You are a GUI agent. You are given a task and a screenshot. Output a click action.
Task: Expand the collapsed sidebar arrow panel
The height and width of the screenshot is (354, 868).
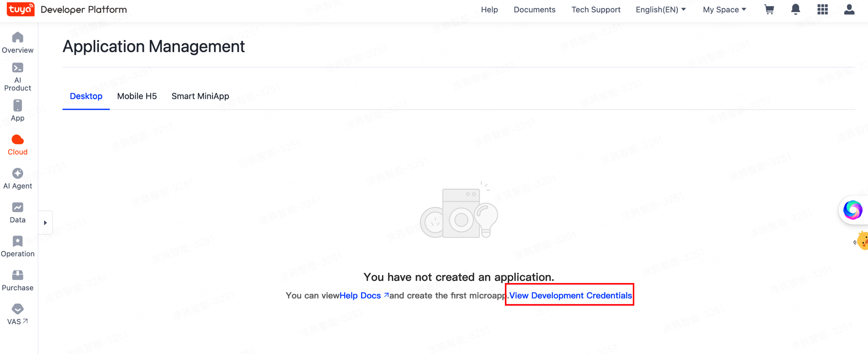[x=45, y=223]
